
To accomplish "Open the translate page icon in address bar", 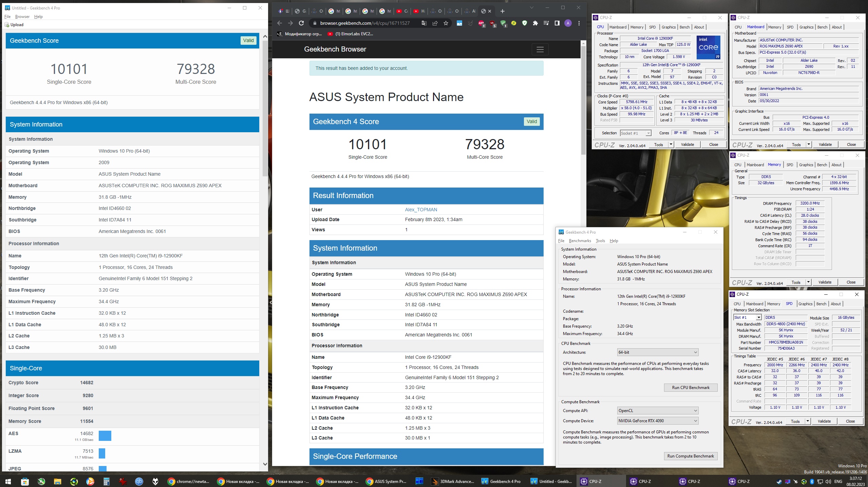I will (x=424, y=23).
